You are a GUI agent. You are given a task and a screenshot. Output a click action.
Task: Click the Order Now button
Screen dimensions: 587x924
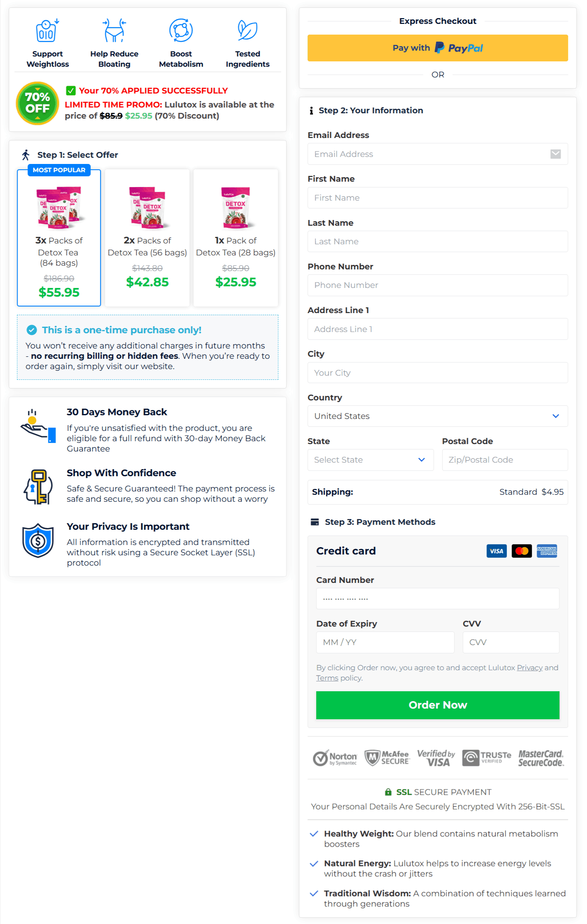click(438, 705)
